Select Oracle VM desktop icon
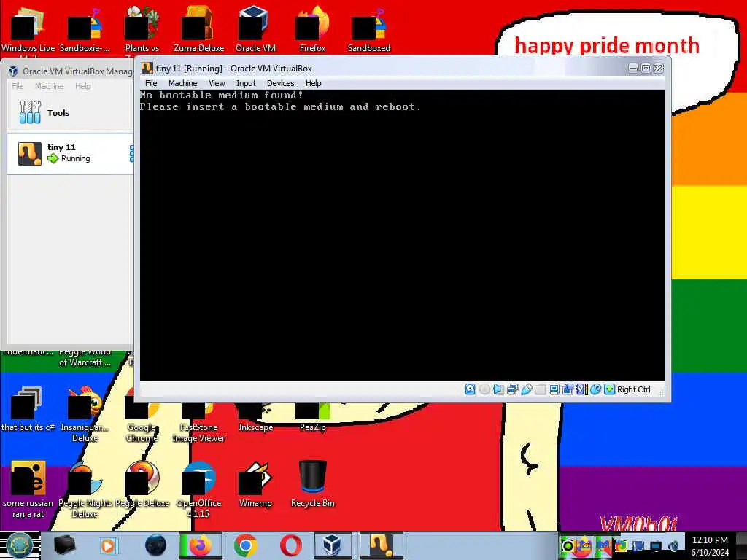747x560 pixels. [x=255, y=29]
